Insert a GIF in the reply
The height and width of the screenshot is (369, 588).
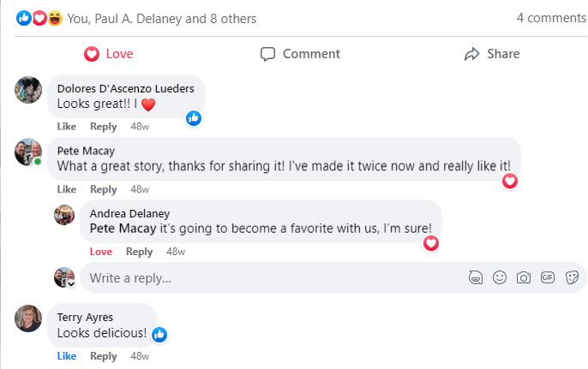point(548,277)
